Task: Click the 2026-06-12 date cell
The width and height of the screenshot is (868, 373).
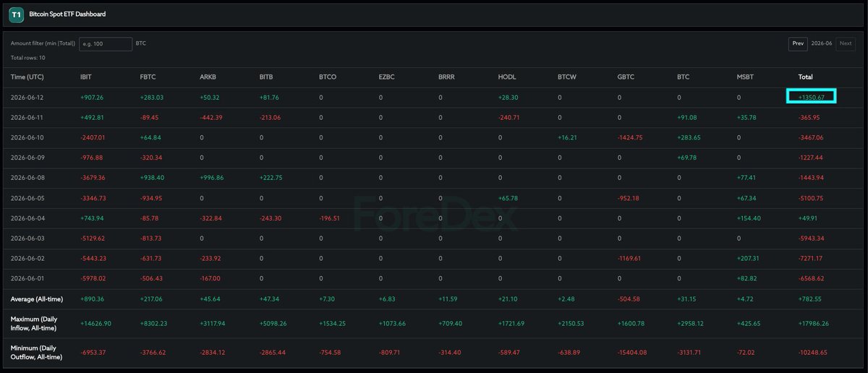Action: (x=26, y=97)
